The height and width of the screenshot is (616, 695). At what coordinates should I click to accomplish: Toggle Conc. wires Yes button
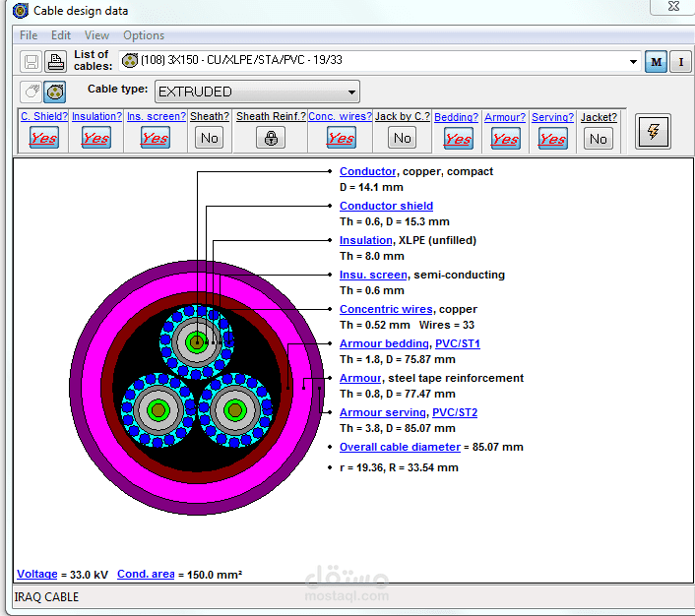tap(341, 138)
